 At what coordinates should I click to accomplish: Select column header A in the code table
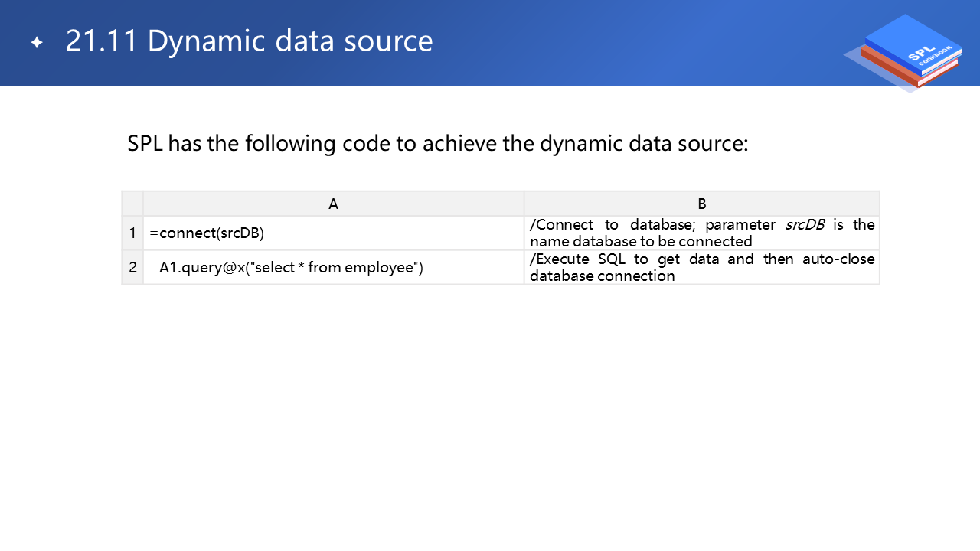tap(333, 204)
